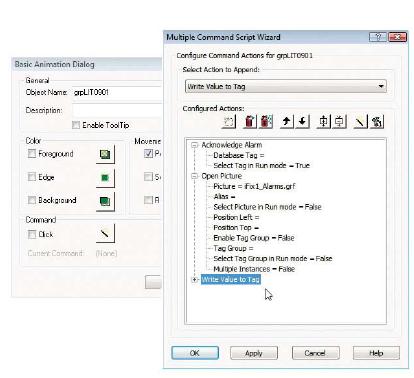The height and width of the screenshot is (378, 414).
Task: Collapse the Open Picture tree node
Action: 194,176
